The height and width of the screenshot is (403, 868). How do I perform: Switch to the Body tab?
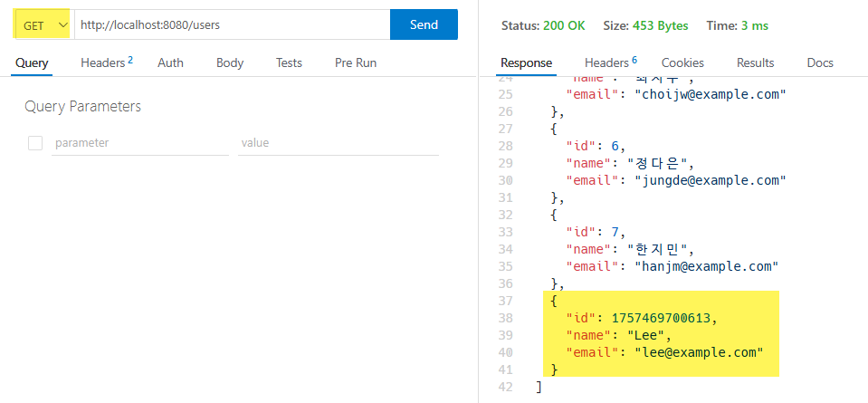(x=230, y=63)
